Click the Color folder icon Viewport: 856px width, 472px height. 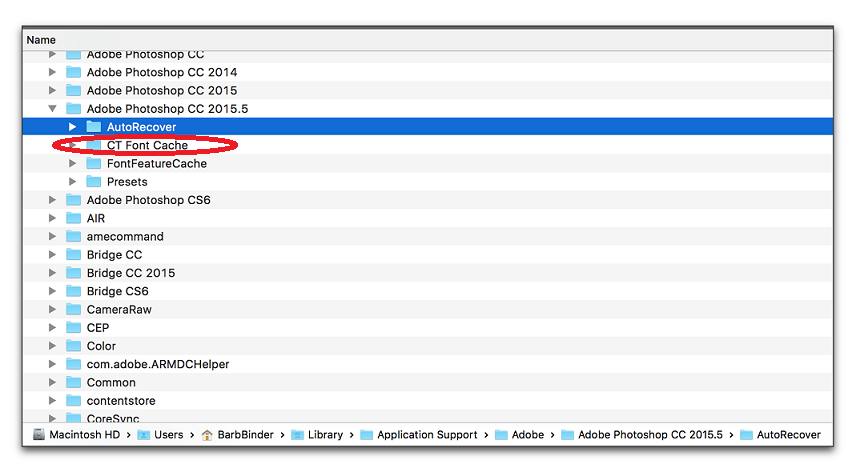[73, 345]
